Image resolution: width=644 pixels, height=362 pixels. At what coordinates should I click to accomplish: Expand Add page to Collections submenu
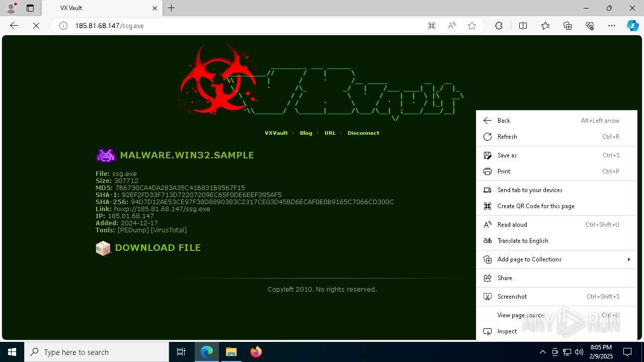[x=556, y=259]
